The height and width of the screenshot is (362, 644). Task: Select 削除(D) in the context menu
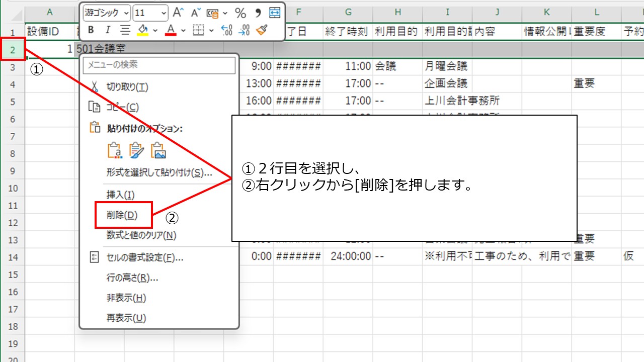pyautogui.click(x=159, y=215)
